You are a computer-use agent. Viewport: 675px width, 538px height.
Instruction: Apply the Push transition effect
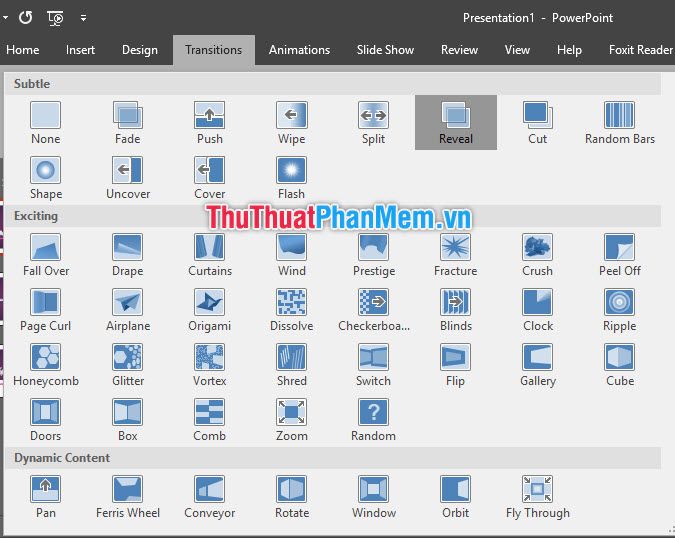(x=210, y=123)
